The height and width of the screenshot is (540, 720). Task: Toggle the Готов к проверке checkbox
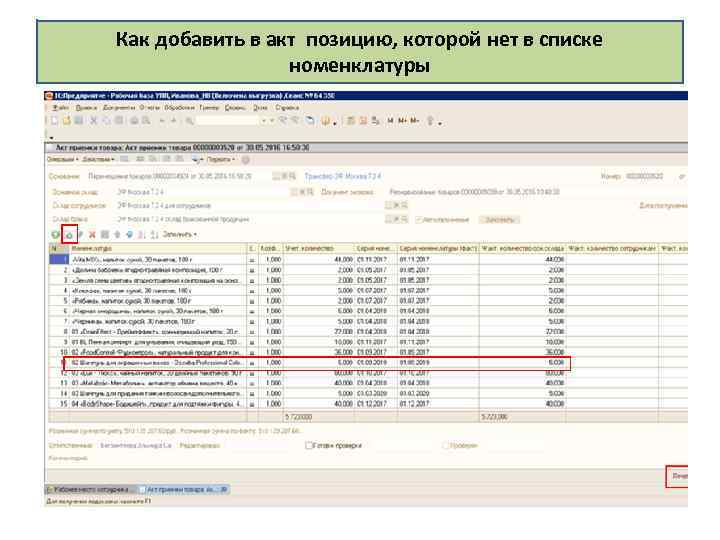coord(309,445)
